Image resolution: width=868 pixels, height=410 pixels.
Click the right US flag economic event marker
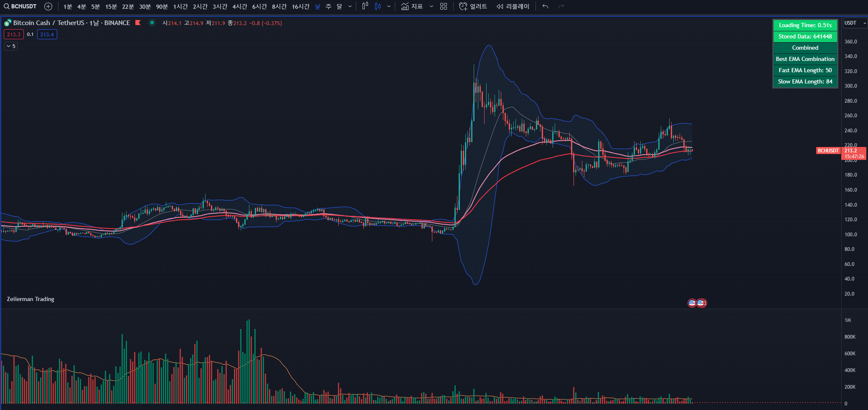pyautogui.click(x=701, y=303)
